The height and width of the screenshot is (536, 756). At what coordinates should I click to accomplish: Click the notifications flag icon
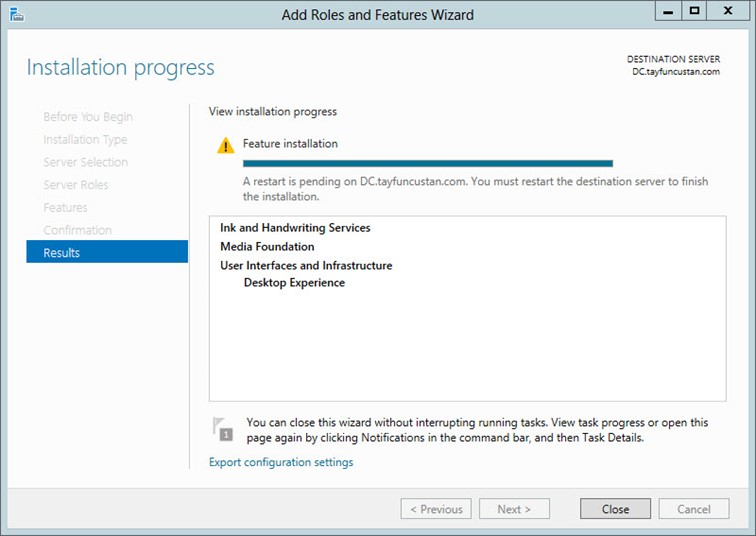[223, 429]
